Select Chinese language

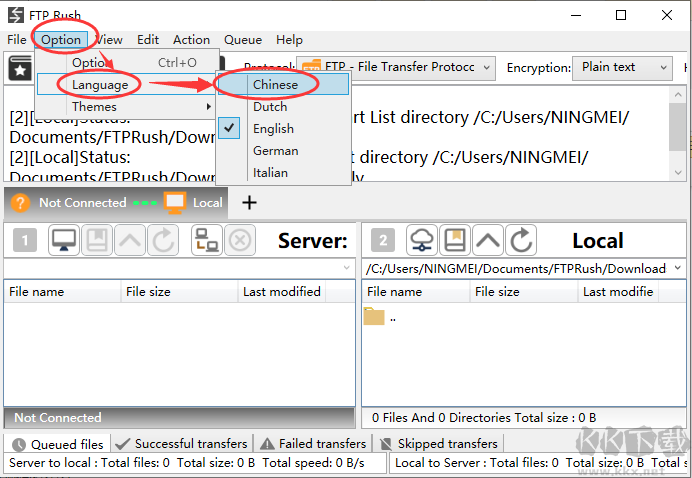(283, 84)
